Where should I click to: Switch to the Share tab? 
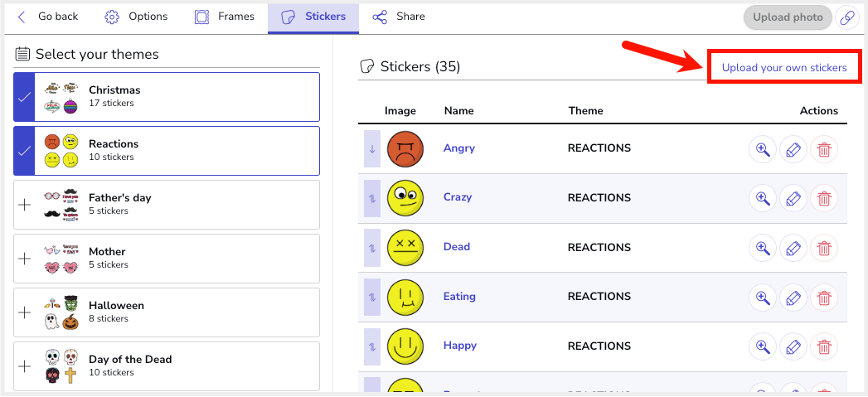pos(399,17)
